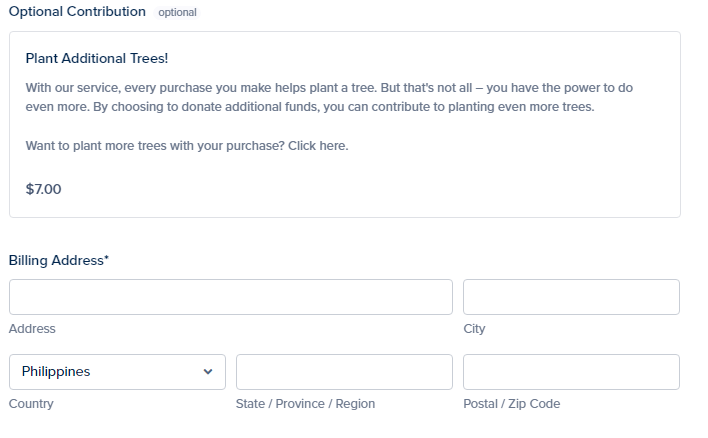Screen dimensions: 708x438
Task: Click the Country label under the dropdown
Action: [x=31, y=404]
